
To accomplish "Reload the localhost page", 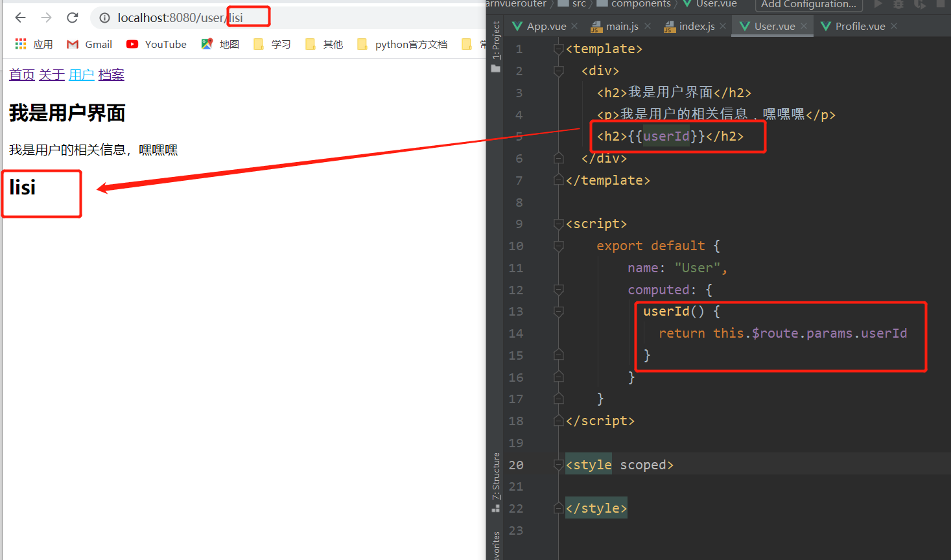I will click(x=73, y=17).
